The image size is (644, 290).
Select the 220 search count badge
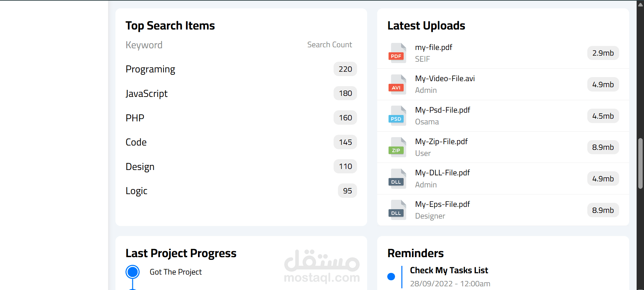[345, 69]
